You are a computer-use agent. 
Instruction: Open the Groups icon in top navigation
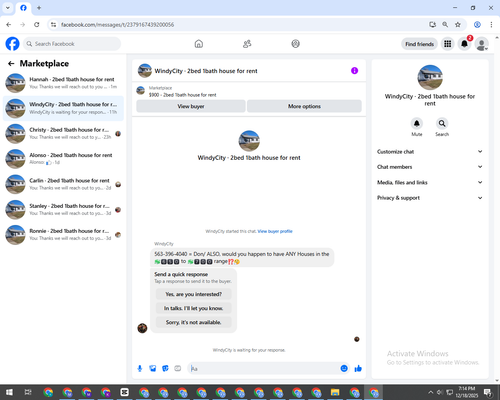[295, 44]
